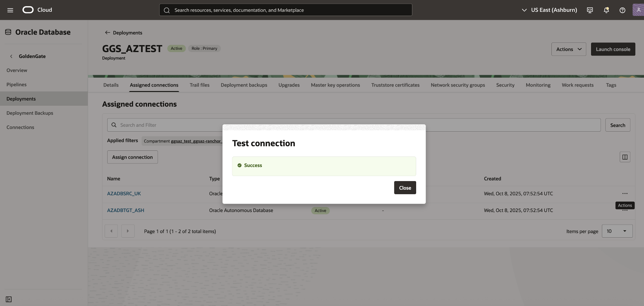Open the Monitoring tab
Image resolution: width=644 pixels, height=306 pixels.
538,85
